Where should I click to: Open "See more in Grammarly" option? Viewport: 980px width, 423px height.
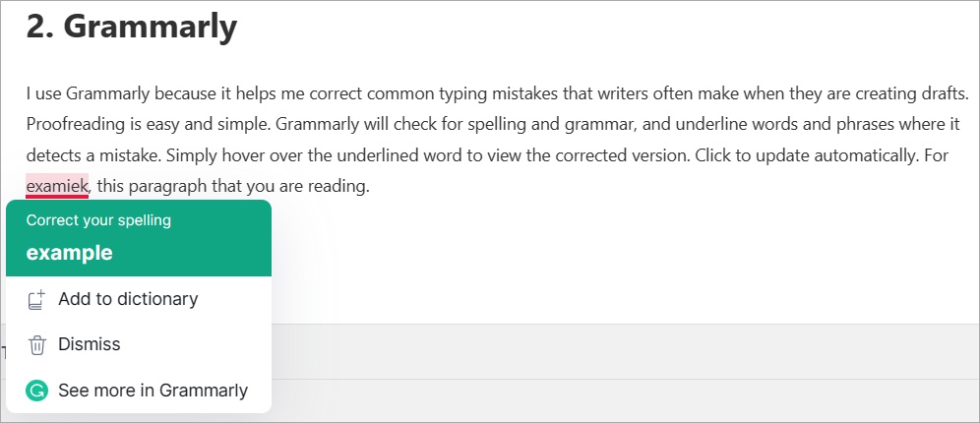coord(139,391)
